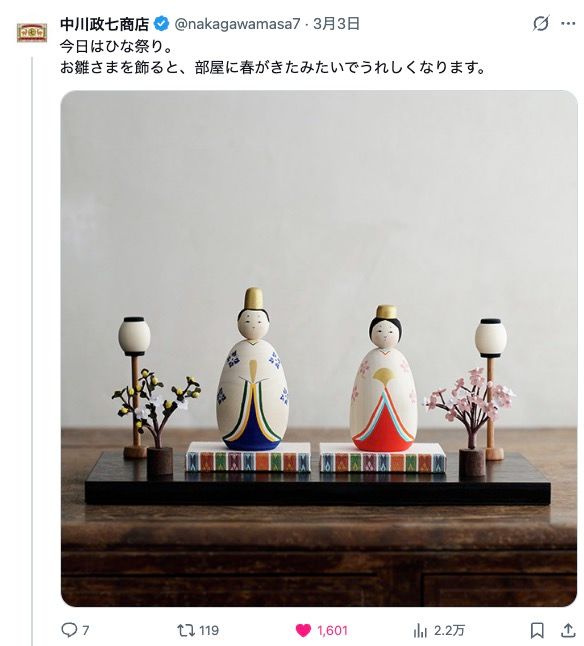The height and width of the screenshot is (646, 584).
Task: Open the @nakagawamasa7 handle link
Action: (x=237, y=24)
